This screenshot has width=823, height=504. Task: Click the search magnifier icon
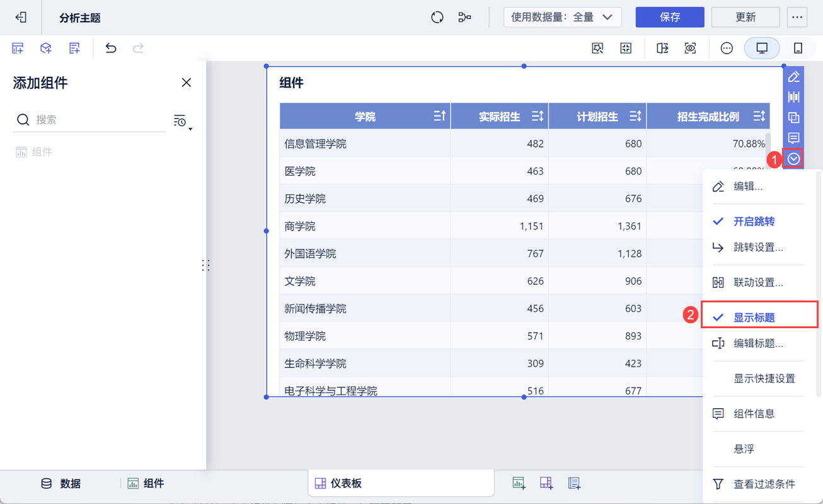point(23,120)
